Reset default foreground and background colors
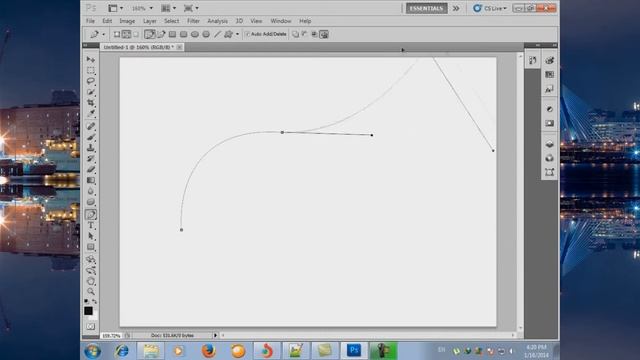 click(86, 302)
